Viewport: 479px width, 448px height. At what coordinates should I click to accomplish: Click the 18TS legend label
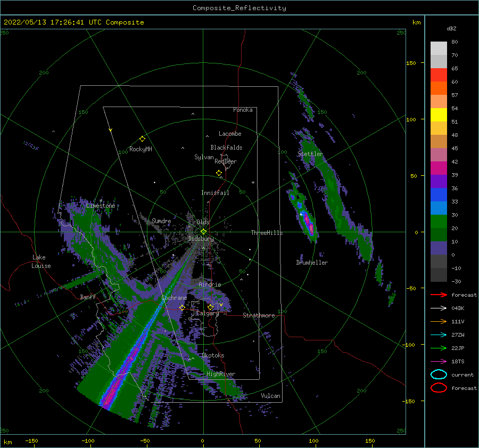pyautogui.click(x=458, y=362)
